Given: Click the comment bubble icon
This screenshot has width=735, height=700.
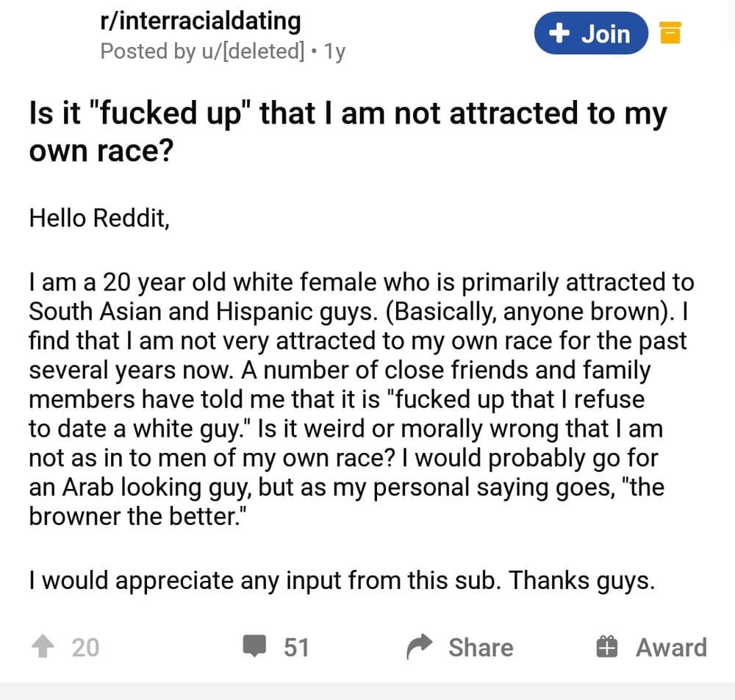Looking at the screenshot, I should pyautogui.click(x=254, y=647).
